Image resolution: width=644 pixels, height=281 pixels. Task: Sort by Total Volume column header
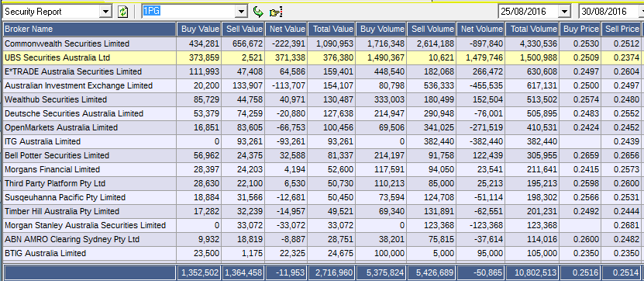coord(532,29)
